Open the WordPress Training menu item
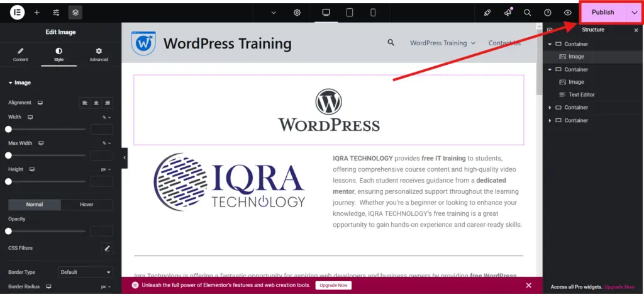 pyautogui.click(x=442, y=43)
